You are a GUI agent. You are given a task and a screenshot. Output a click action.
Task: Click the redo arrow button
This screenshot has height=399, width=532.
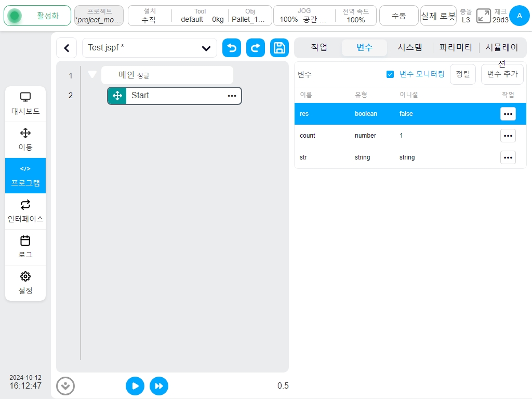[256, 48]
